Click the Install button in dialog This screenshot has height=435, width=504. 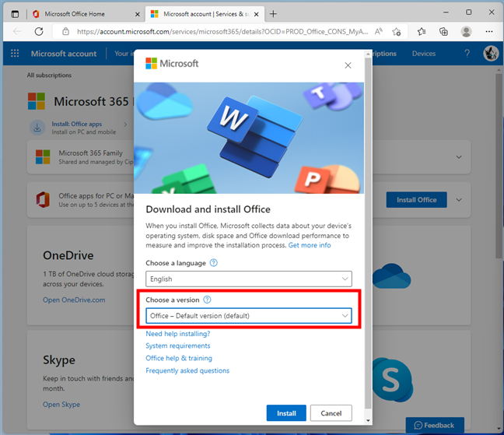(x=286, y=413)
